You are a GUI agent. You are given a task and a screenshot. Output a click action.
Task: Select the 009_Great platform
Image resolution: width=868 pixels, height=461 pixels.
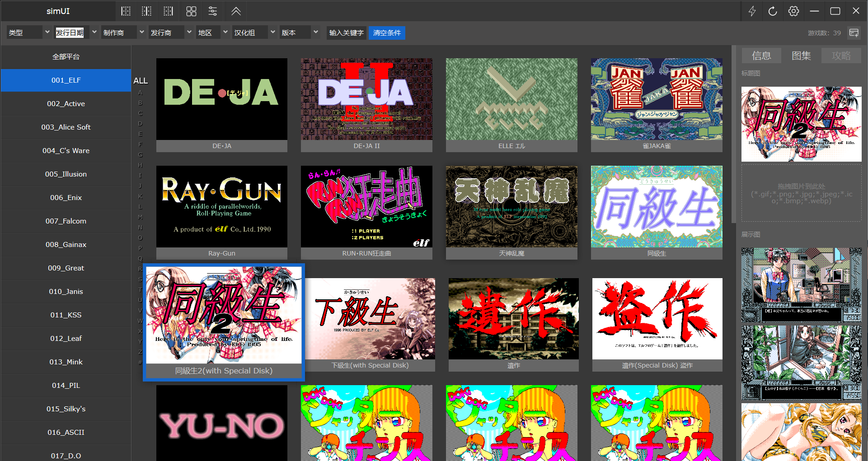click(x=66, y=268)
